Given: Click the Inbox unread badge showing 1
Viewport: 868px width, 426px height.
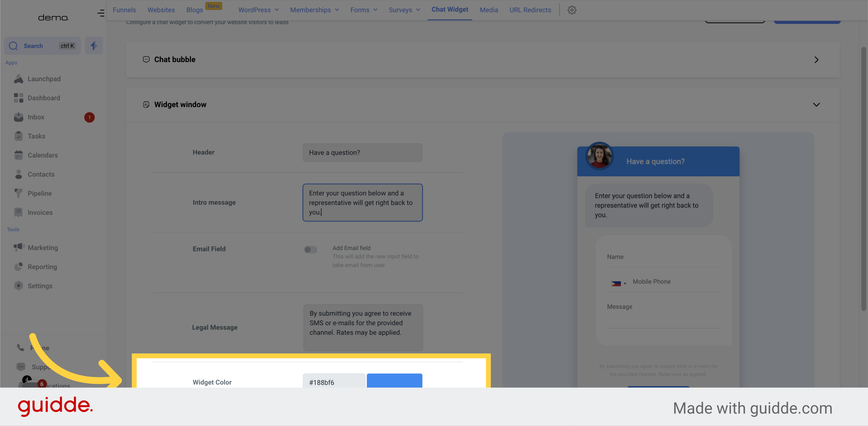Looking at the screenshot, I should point(89,117).
